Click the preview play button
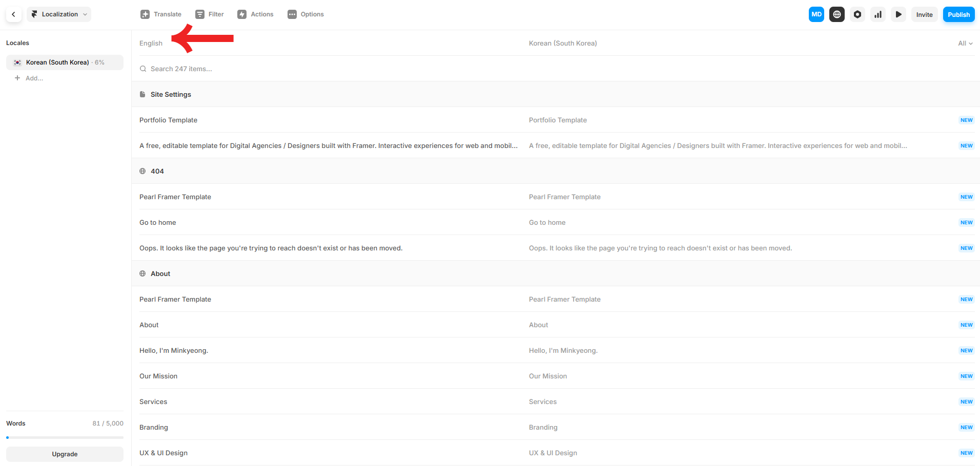Screen dimensions: 980x466 click(x=899, y=14)
